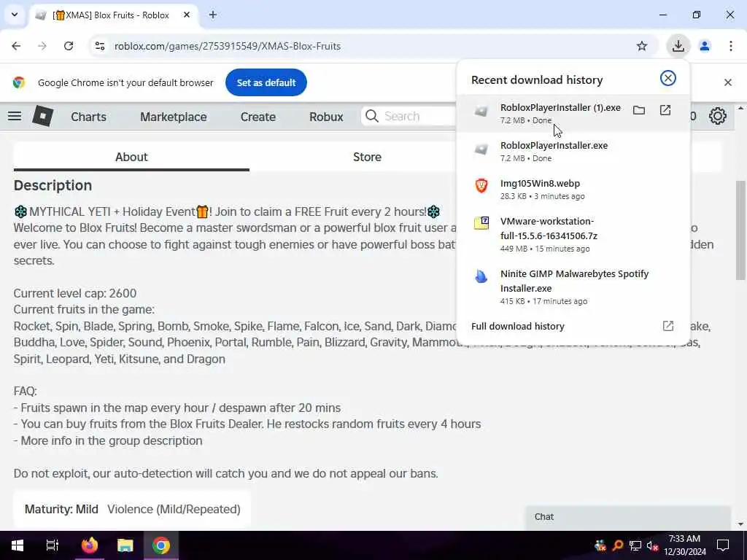This screenshot has height=560, width=747.
Task: Open the Windows notification center
Action: tap(723, 545)
